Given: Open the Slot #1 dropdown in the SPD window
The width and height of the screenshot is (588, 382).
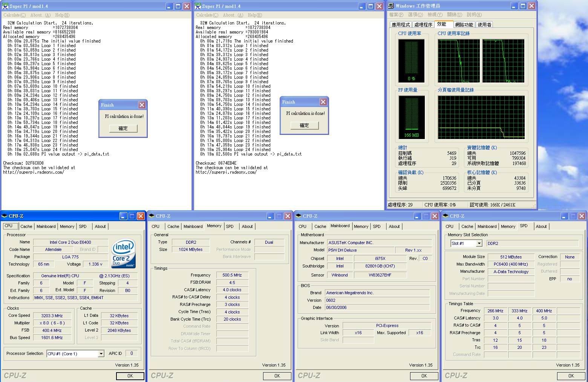Looking at the screenshot, I should point(479,243).
